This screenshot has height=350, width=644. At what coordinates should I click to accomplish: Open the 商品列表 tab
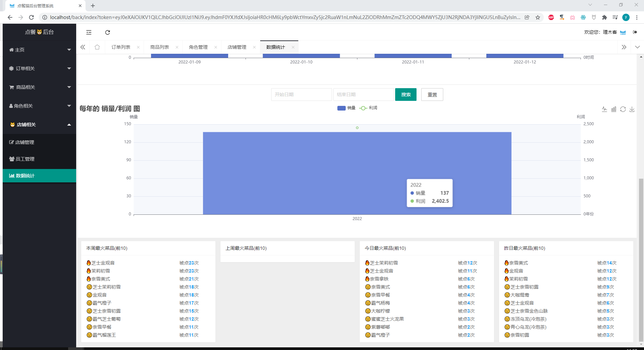[160, 47]
